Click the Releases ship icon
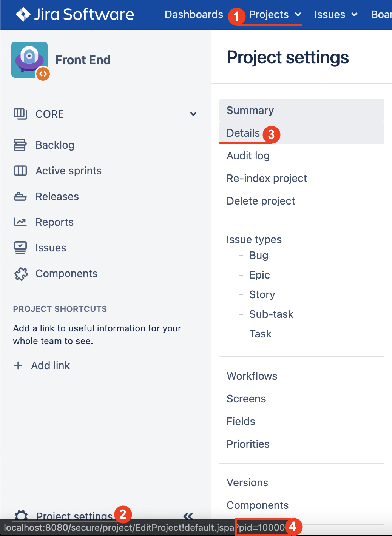The image size is (392, 536). click(x=20, y=196)
